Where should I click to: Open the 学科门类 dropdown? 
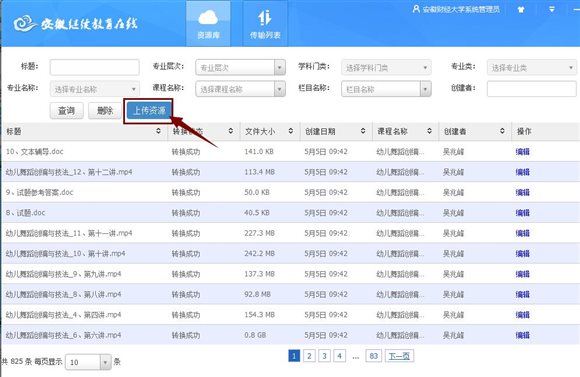386,67
